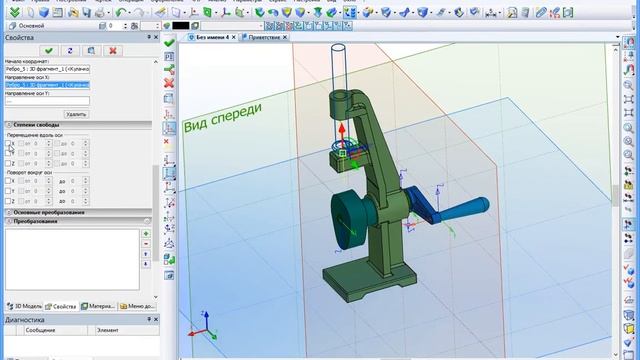Enable rotation around Z axis checkbox
The image size is (640, 360).
(8, 201)
